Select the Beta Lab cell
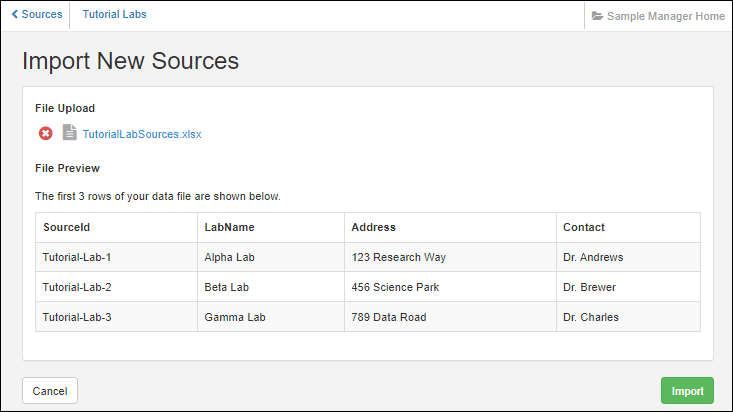733x412 pixels. pyautogui.click(x=227, y=287)
